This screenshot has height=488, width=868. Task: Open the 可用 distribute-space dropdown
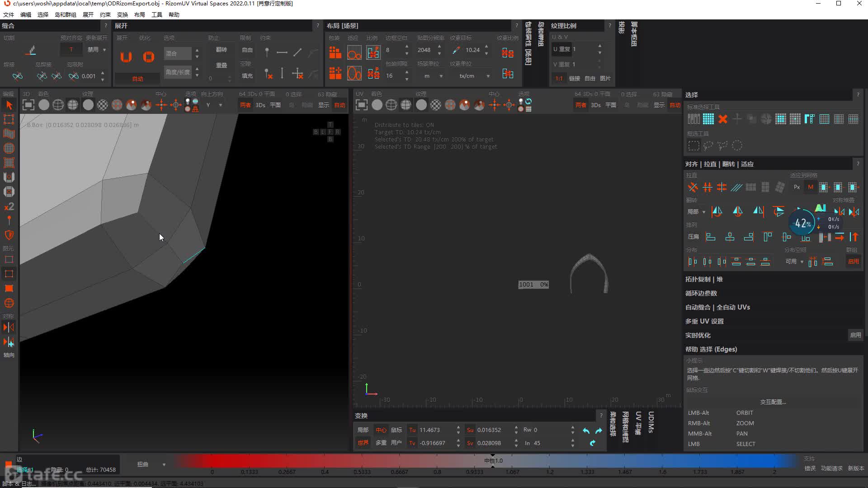point(794,261)
